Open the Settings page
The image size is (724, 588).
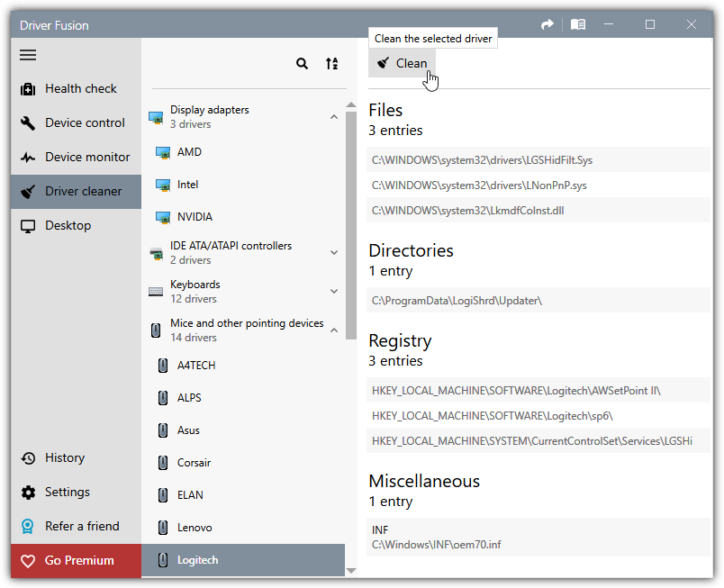pos(77,493)
